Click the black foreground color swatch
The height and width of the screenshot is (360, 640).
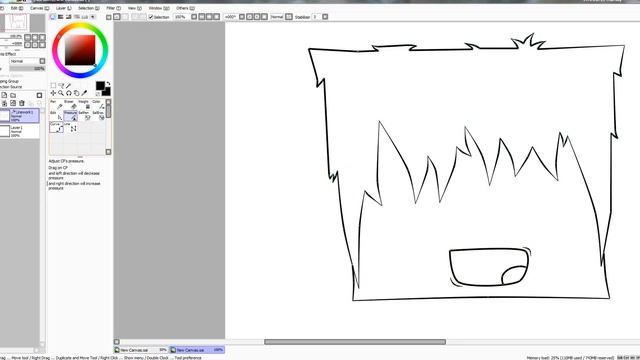click(100, 85)
